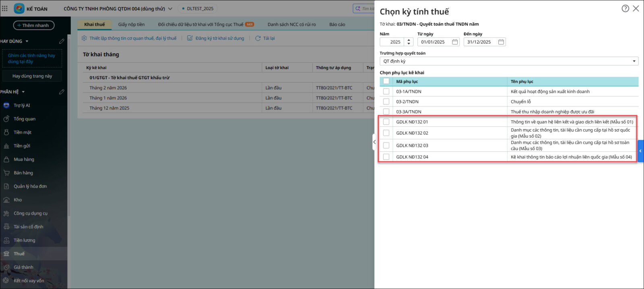Click the Thêm nhanh button
This screenshot has width=644, height=289.
34,25
